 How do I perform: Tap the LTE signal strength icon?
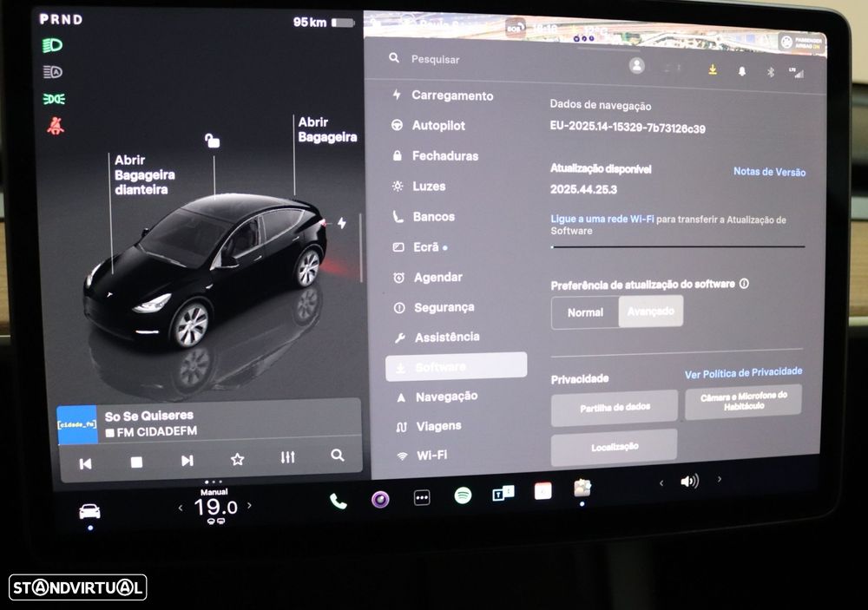click(797, 73)
